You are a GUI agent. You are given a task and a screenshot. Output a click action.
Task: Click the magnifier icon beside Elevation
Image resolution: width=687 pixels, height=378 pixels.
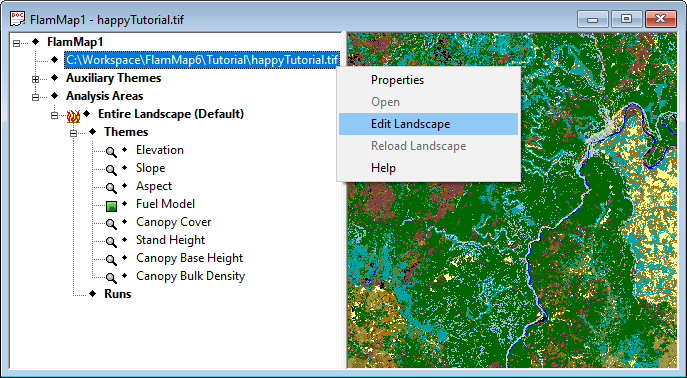pyautogui.click(x=111, y=152)
